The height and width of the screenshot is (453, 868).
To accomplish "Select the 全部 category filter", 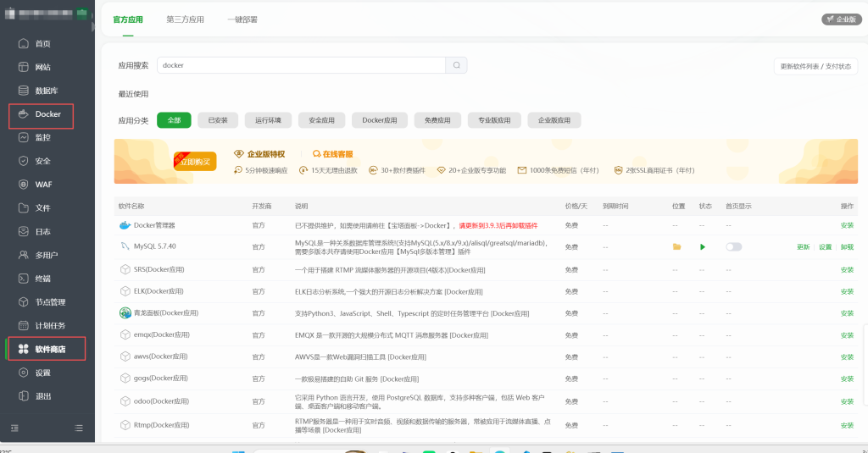I will click(174, 120).
